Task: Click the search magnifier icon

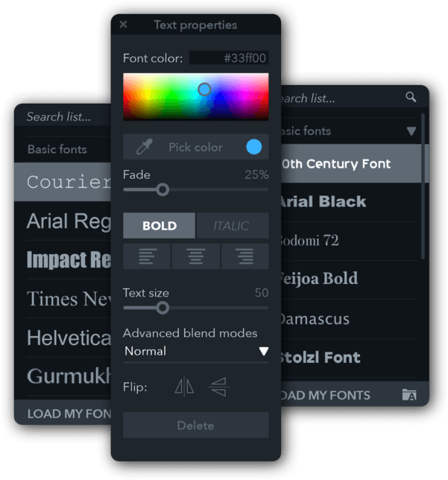Action: click(x=411, y=97)
